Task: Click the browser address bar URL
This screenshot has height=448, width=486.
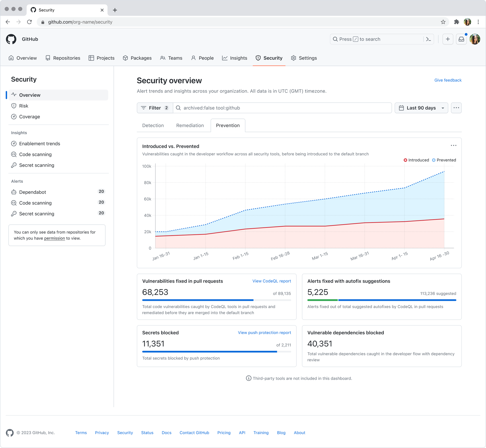Action: point(80,22)
